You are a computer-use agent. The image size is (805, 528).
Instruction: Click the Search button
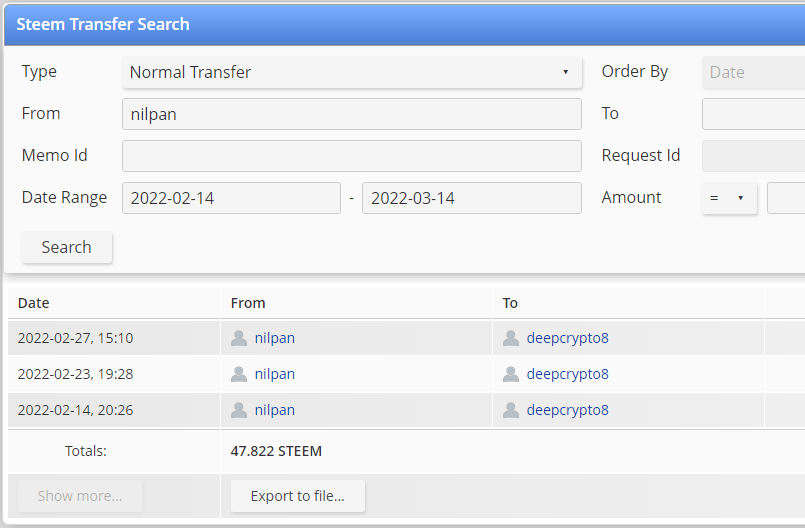67,247
